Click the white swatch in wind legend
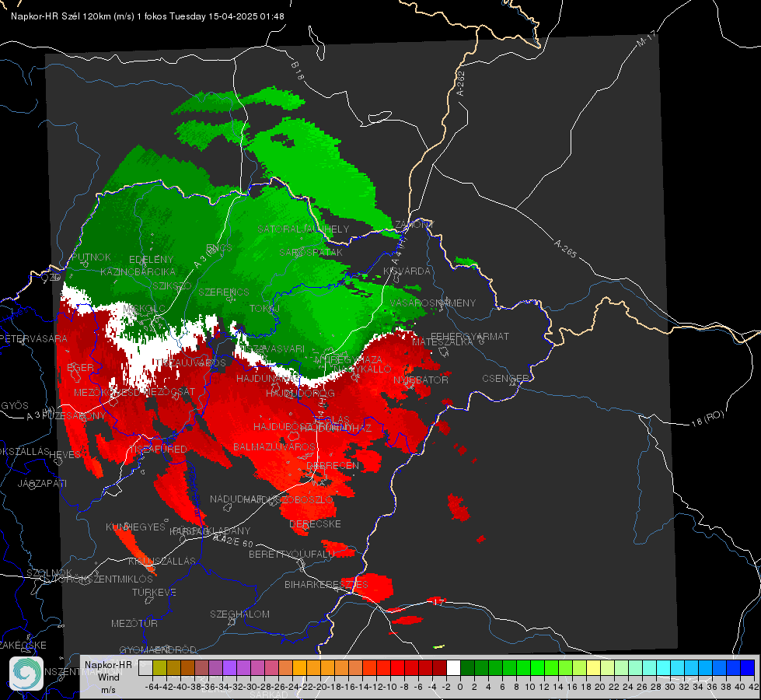Viewport: 761px width, 700px height. pos(453,668)
